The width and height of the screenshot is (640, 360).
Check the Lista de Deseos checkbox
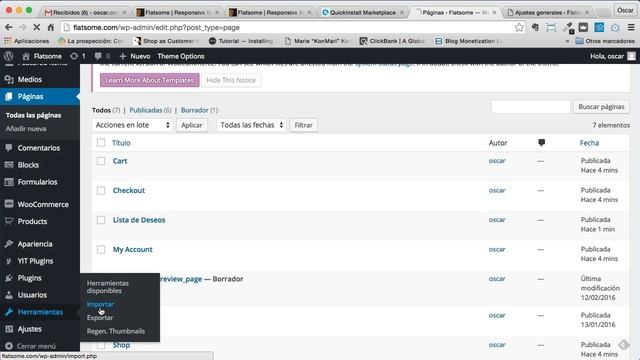pyautogui.click(x=101, y=220)
